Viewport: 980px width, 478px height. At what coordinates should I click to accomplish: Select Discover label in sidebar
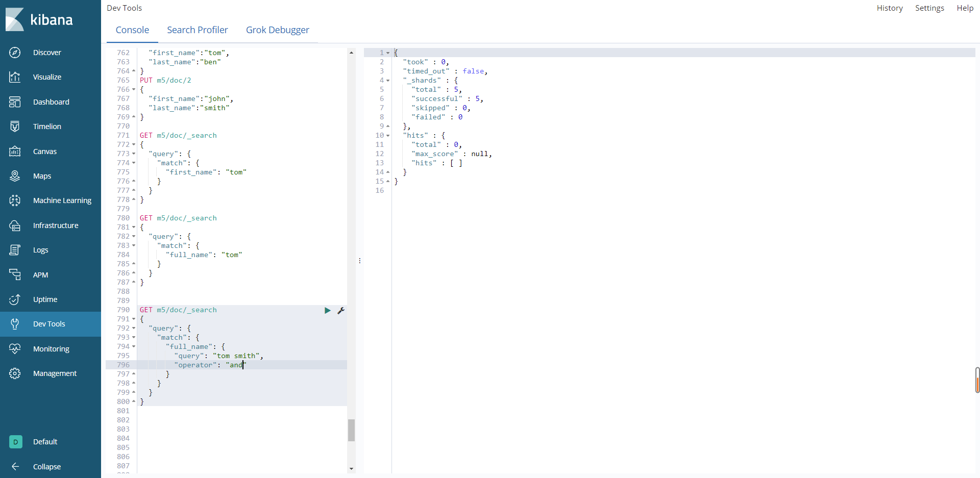pos(47,53)
